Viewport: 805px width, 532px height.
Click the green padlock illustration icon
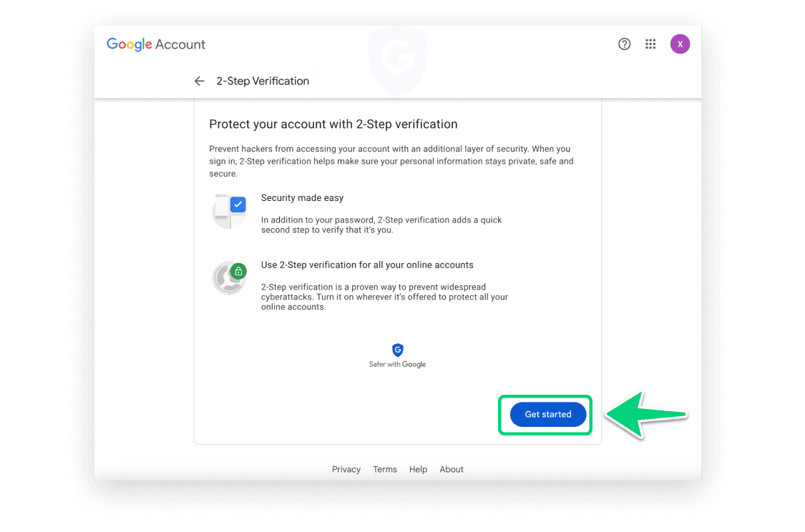(230, 277)
